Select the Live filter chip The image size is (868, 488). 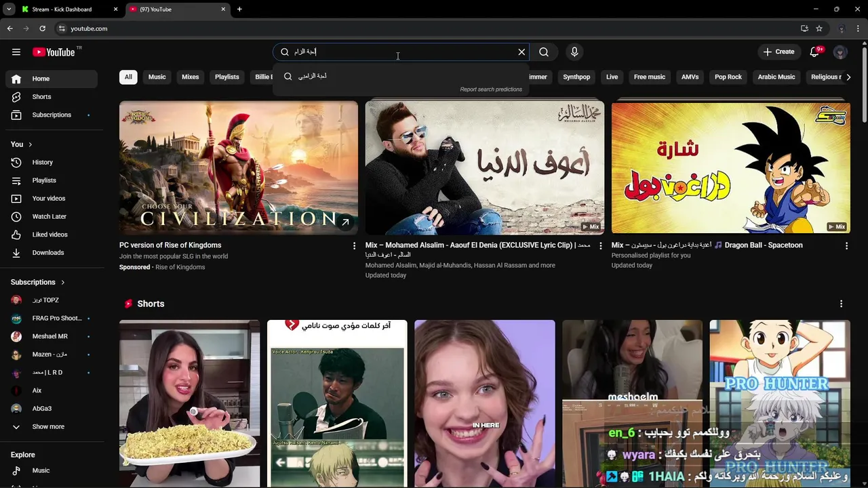(612, 77)
